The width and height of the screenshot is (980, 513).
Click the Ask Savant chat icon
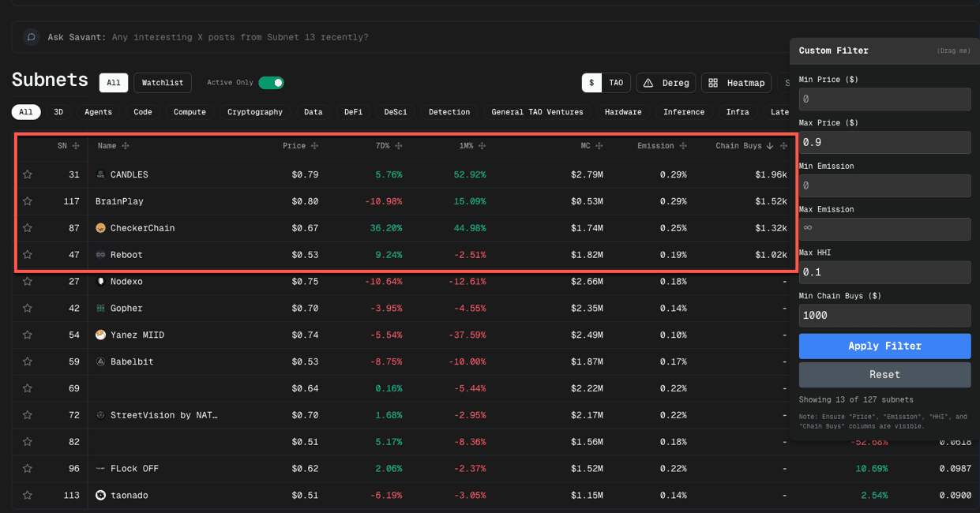31,37
